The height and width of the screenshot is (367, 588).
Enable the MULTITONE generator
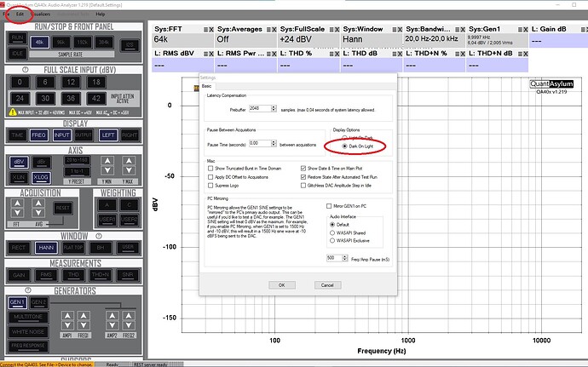[28, 317]
